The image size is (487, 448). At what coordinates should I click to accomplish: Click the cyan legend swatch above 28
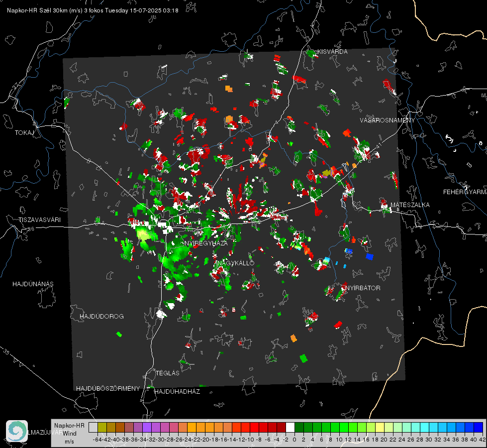click(425, 427)
